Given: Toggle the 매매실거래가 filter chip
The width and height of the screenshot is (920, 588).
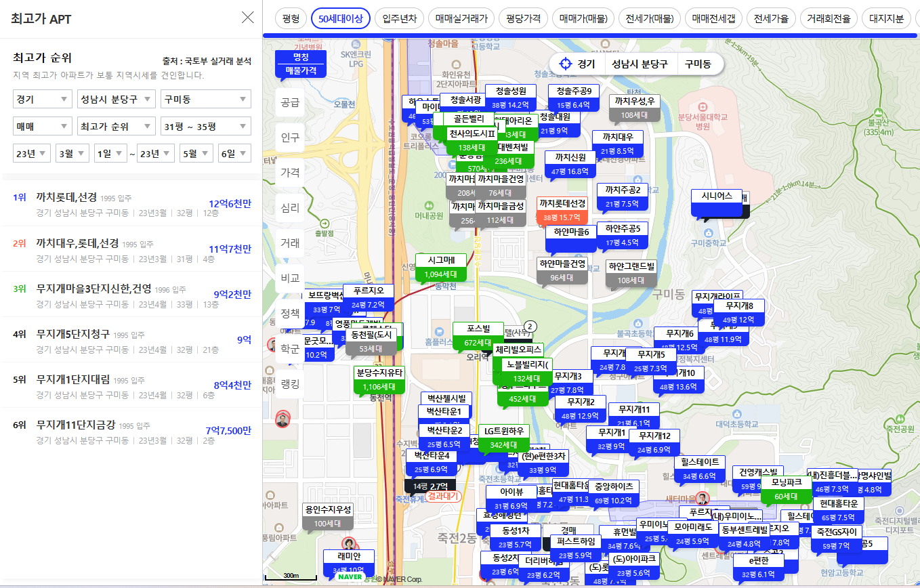Looking at the screenshot, I should pos(461,18).
